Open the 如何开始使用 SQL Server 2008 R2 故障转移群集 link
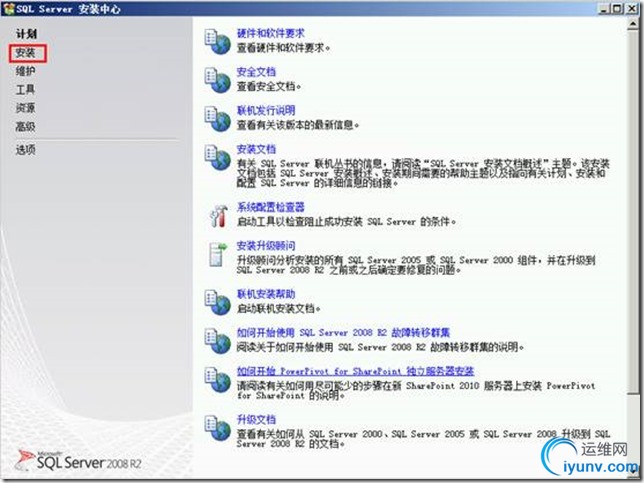Screen dimensions: 644x483 point(343,332)
